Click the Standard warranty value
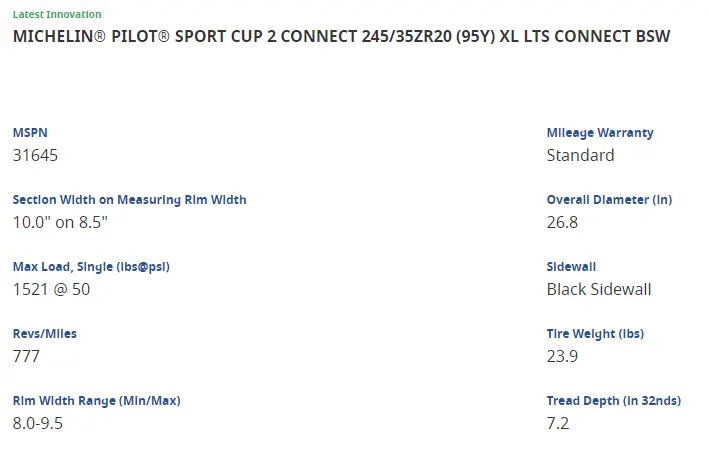Viewport: 709px width, 454px height. [580, 155]
